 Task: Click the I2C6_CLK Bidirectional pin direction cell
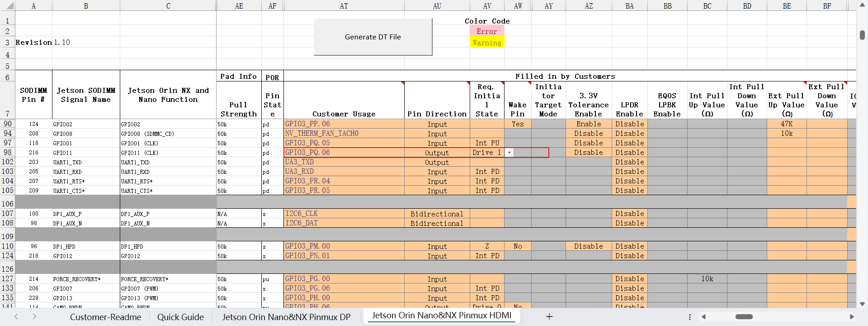click(x=437, y=214)
